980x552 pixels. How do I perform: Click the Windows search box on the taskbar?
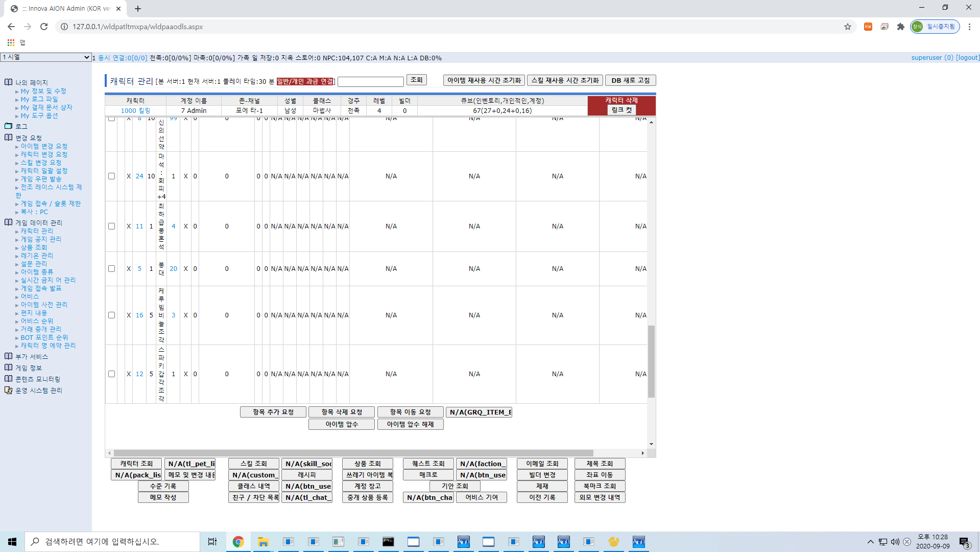[112, 542]
